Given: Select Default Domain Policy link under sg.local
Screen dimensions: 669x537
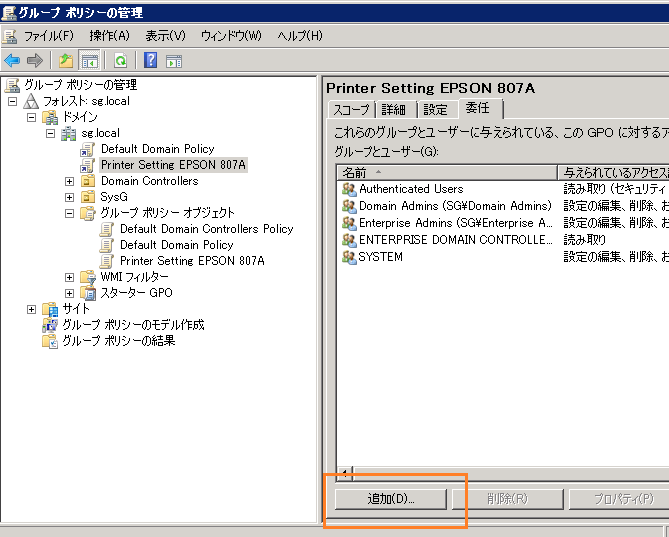Looking at the screenshot, I should coord(157,149).
